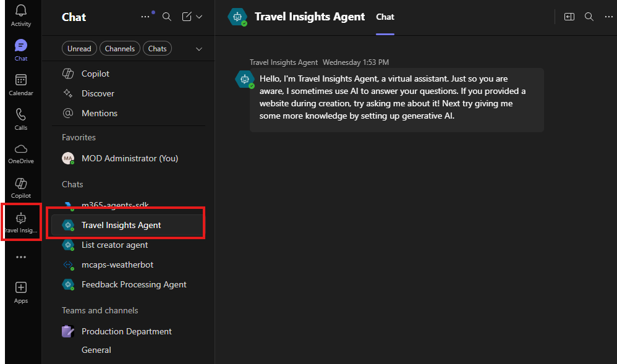The image size is (617, 364).
Task: Click the agent avatar beside the welcome message
Action: (245, 80)
